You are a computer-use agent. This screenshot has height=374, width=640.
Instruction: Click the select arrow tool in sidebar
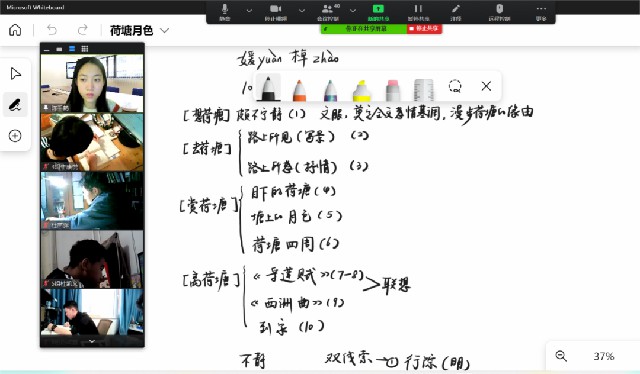point(16,74)
